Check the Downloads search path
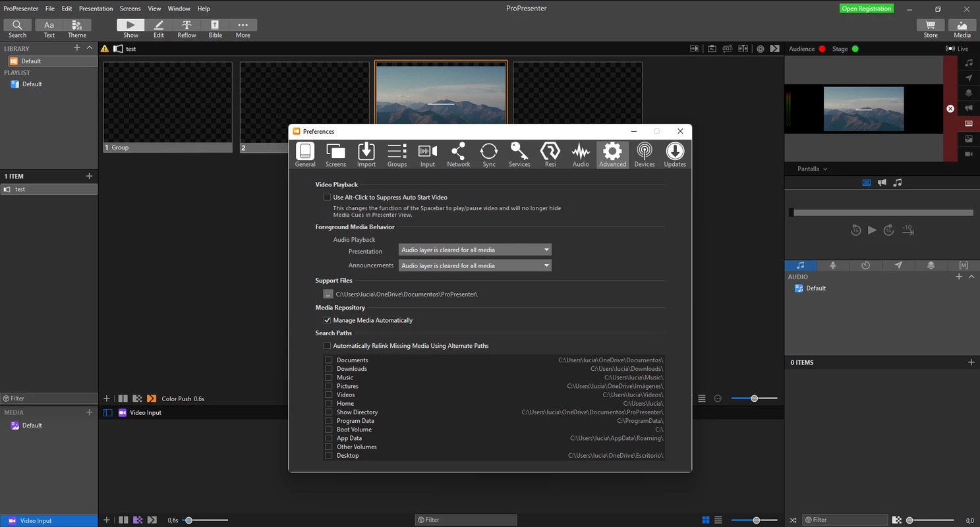Screen dimensions: 980x527 (328, 369)
